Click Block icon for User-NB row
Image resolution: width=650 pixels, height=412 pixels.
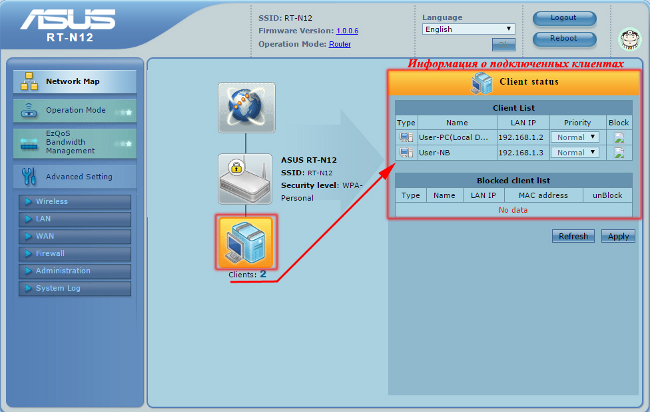click(x=619, y=153)
